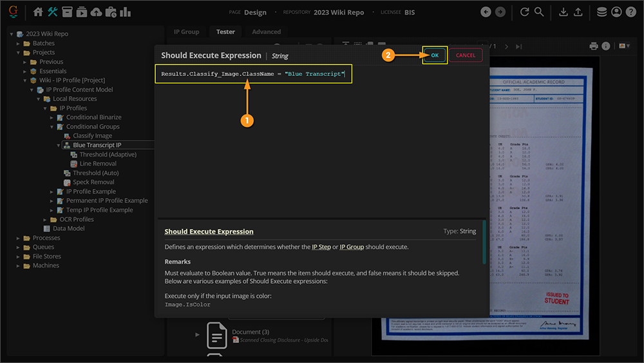
Task: Open the briefcase clock Jobs icon
Action: pos(111,12)
